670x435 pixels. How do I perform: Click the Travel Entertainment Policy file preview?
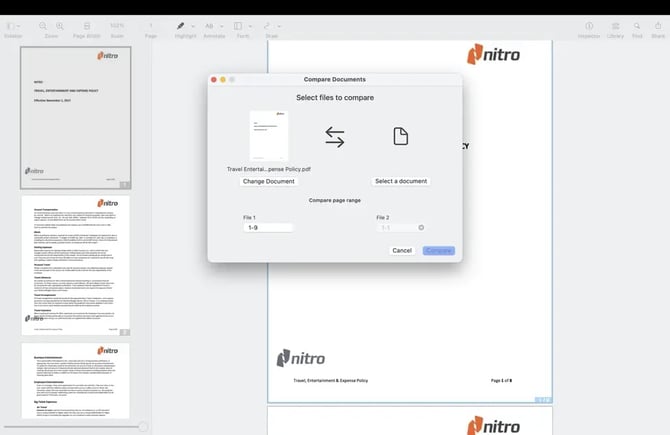click(x=269, y=136)
